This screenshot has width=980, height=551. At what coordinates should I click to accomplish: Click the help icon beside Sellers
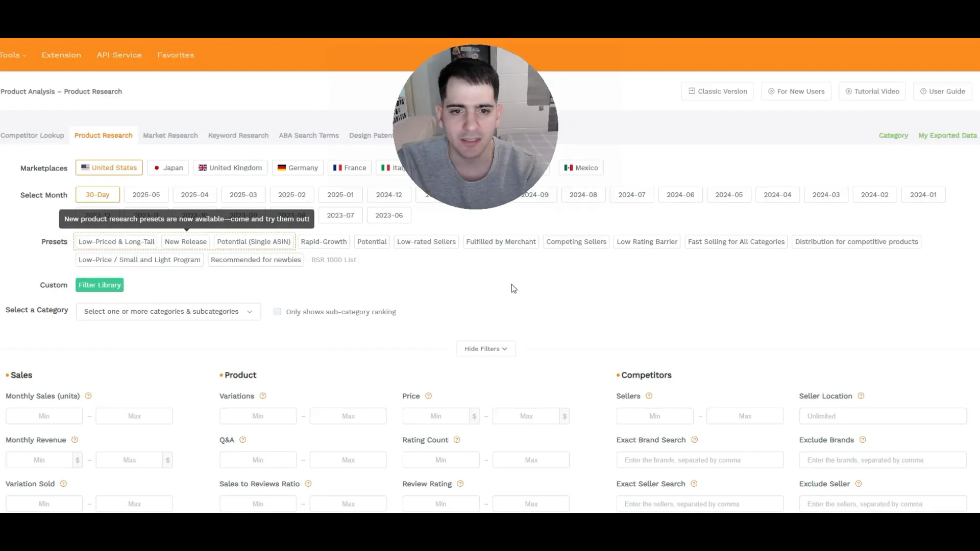pos(649,396)
